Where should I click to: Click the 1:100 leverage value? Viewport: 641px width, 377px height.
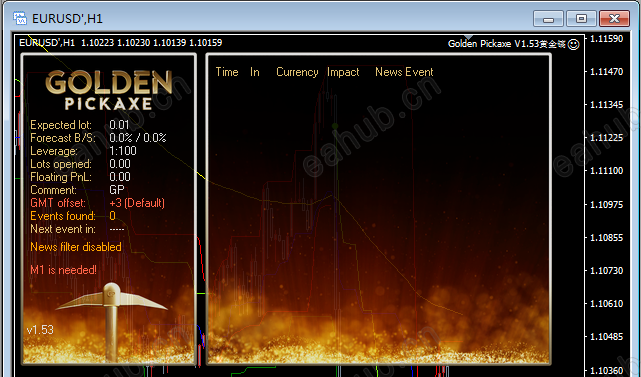point(123,151)
